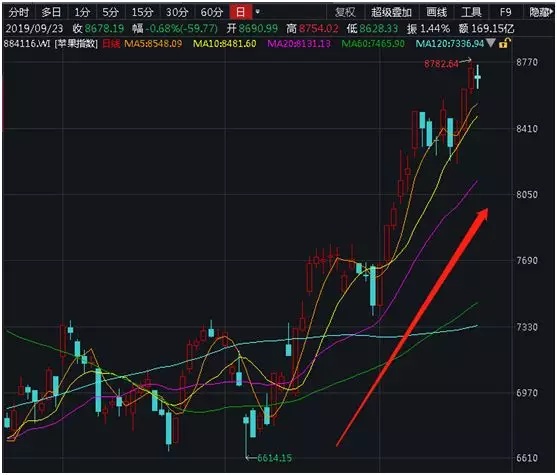
Task: Click the last cyan candlestick near 8782.64
Action: [x=478, y=77]
